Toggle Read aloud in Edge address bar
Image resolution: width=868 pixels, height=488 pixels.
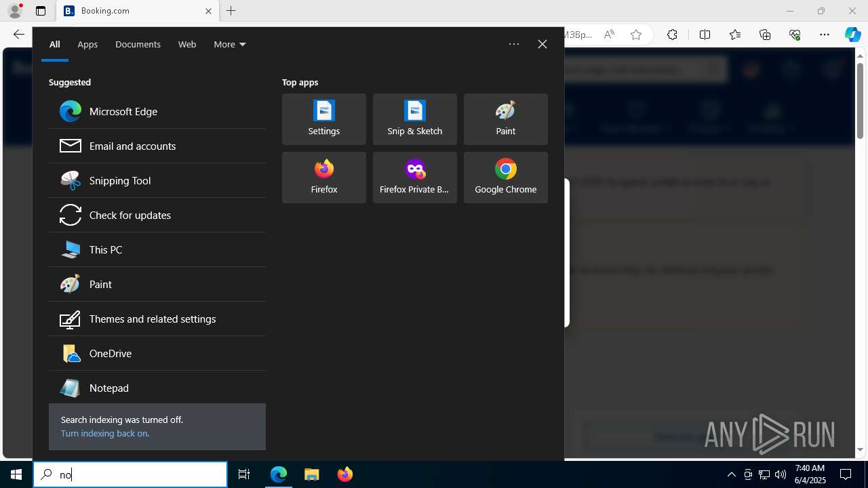coord(609,35)
